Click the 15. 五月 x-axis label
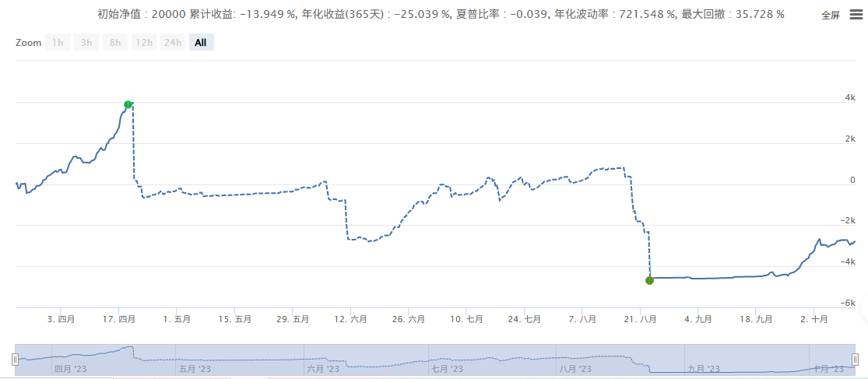This screenshot has height=379, width=868. tap(235, 319)
